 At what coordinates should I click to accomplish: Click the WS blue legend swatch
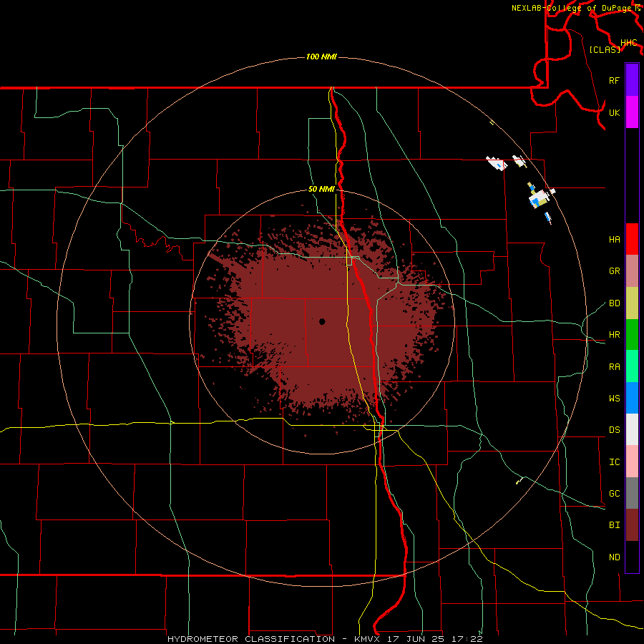[632, 398]
